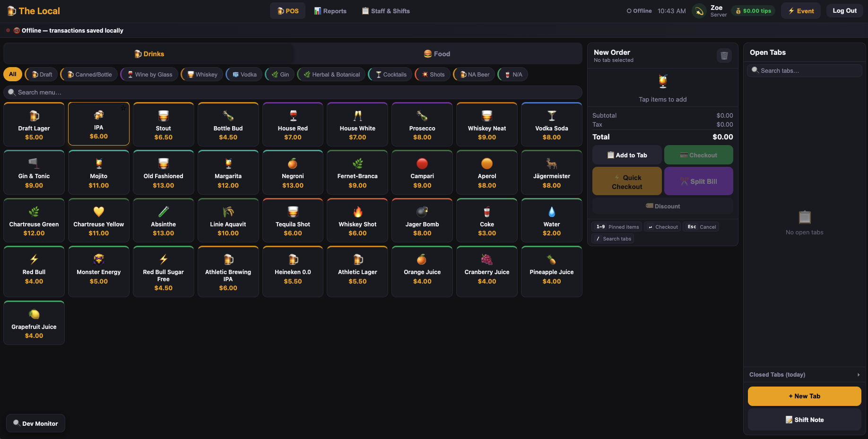The image size is (868, 439).
Task: Select the Aperol item
Action: (487, 172)
